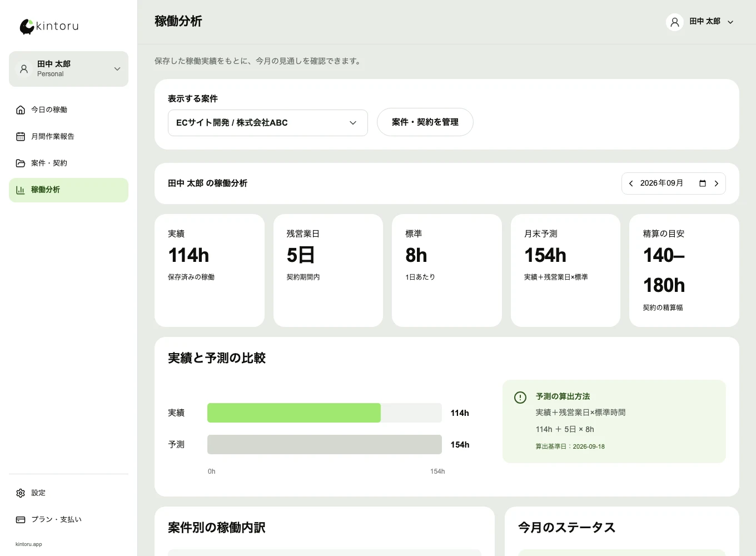This screenshot has height=556, width=756.
Task: Click the gear icon beside 設定
Action: click(21, 493)
